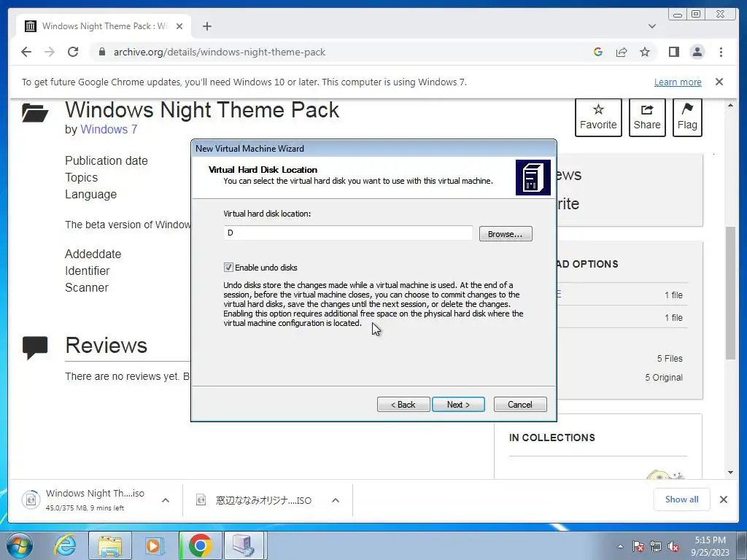Click the Share button on archive page
This screenshot has height=560, width=747.
[x=647, y=117]
